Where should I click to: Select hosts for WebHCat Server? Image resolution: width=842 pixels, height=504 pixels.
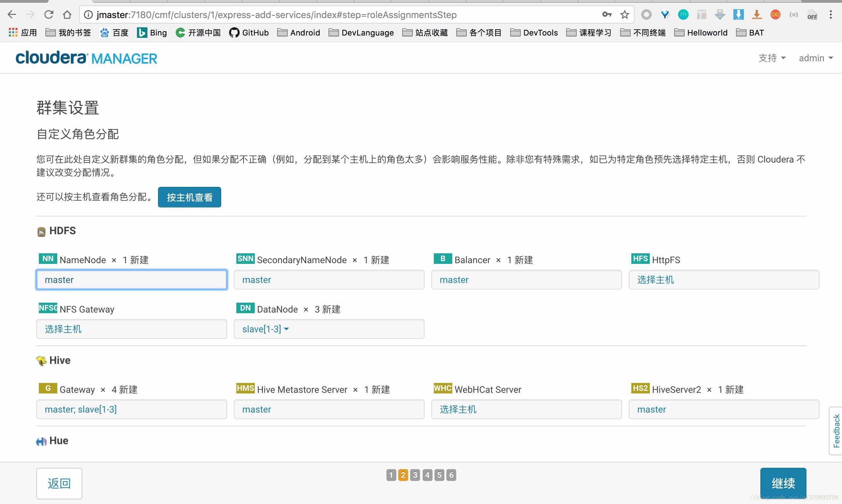(x=526, y=409)
